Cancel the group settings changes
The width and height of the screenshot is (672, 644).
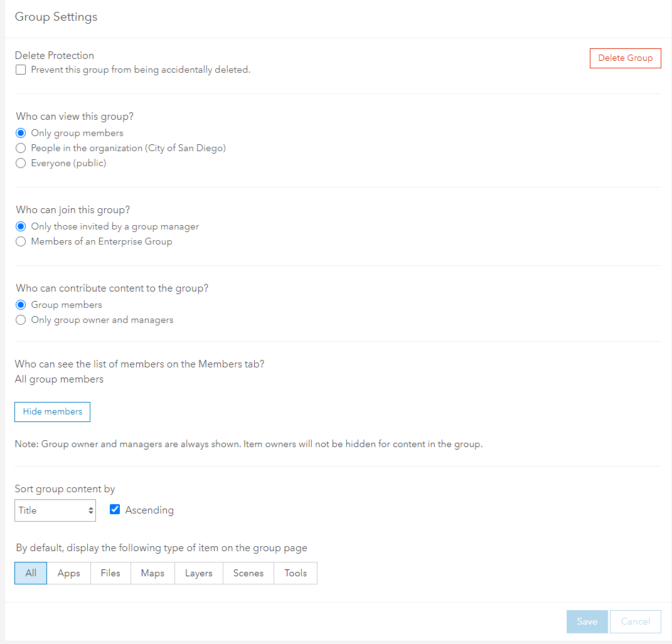635,621
